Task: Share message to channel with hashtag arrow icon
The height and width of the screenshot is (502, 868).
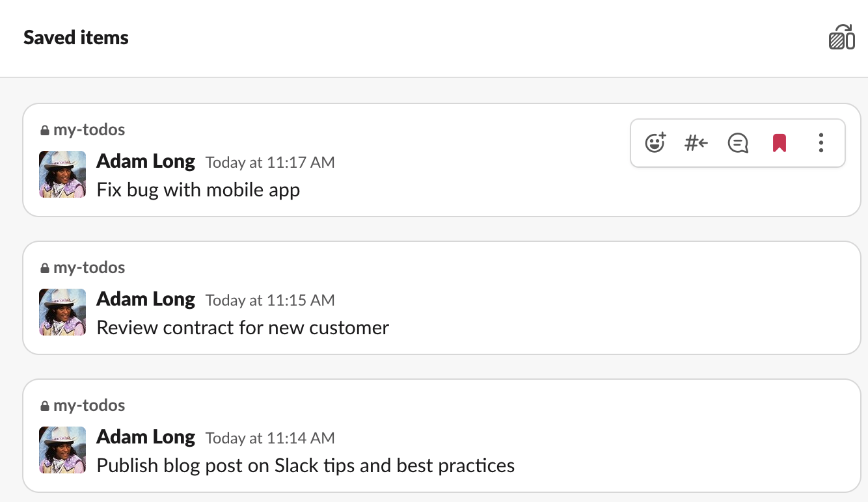Action: pos(696,142)
